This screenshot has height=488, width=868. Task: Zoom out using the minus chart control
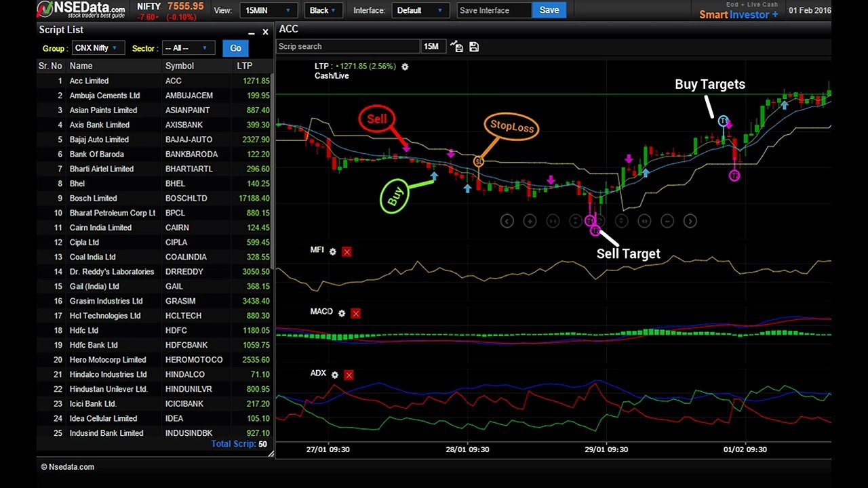(667, 221)
